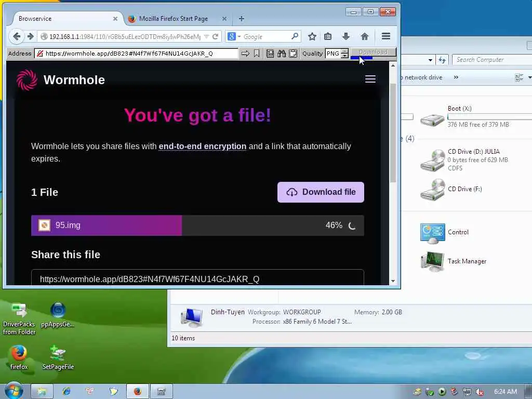Bookmark this page with the star icon
Screen dimensions: 532x399
pos(312,36)
